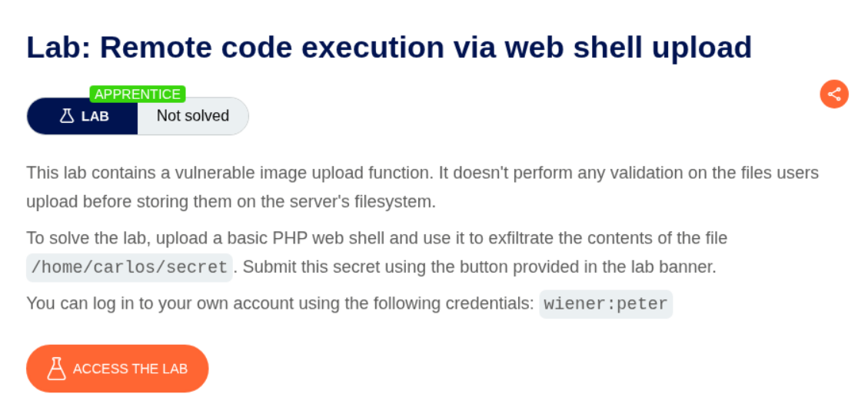
Task: Click the orange share icon
Action: pos(834,94)
